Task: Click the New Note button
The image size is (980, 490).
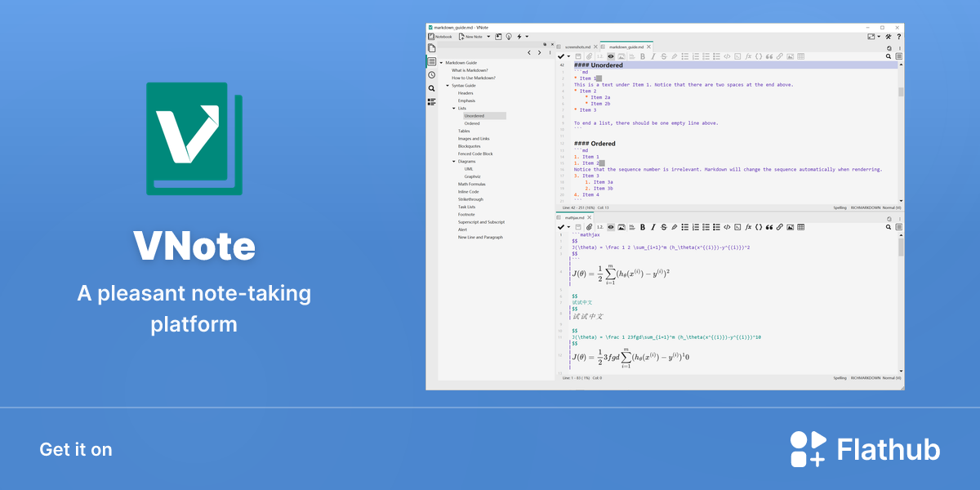Action: pyautogui.click(x=470, y=37)
